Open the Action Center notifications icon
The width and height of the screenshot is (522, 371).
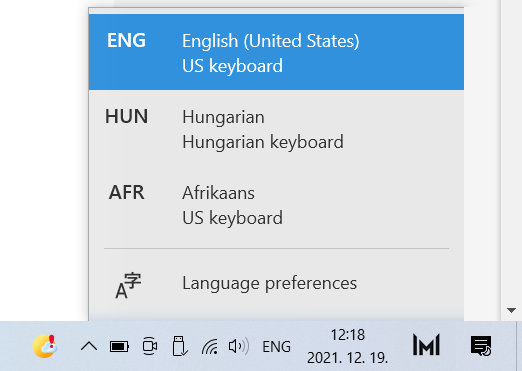[481, 346]
